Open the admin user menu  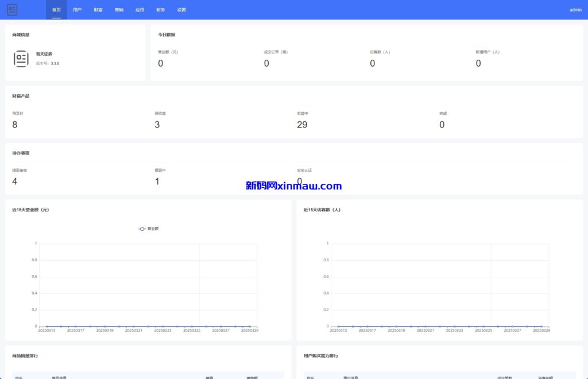pos(575,10)
